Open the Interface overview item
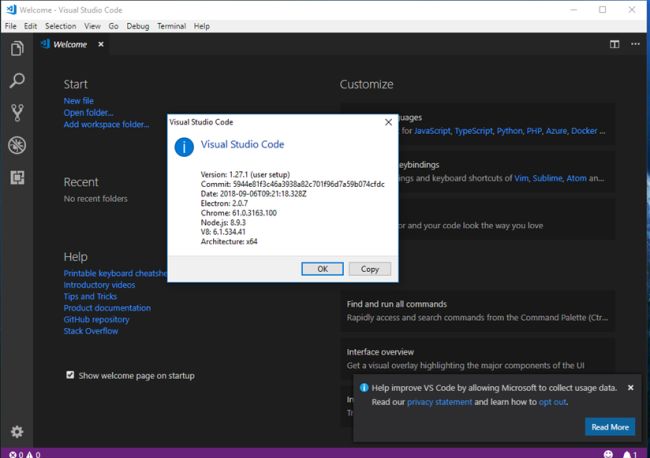The height and width of the screenshot is (458, 650). tap(478, 359)
